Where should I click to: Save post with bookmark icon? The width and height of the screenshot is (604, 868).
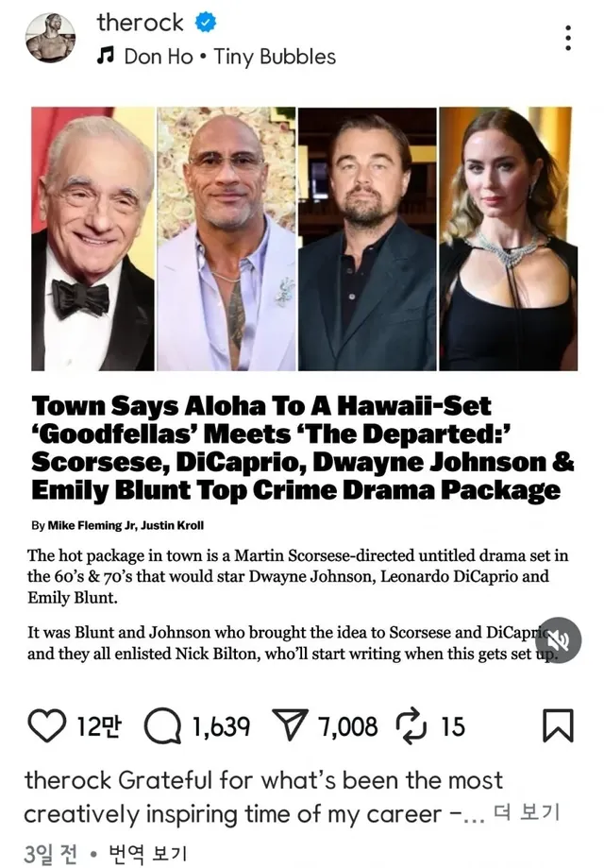(x=558, y=725)
